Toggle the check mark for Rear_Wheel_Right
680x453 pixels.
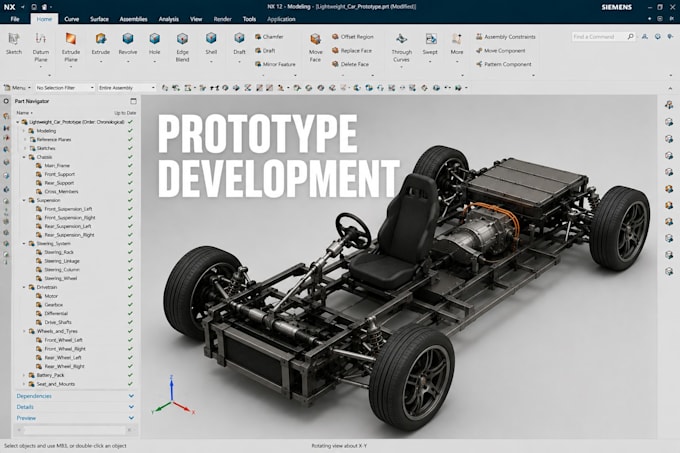[x=130, y=366]
